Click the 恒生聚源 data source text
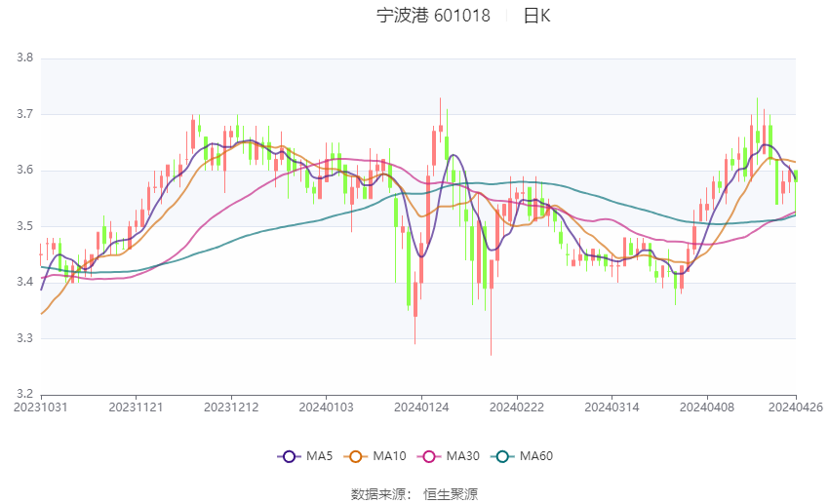Screen dimensions: 829x504 pos(451,494)
